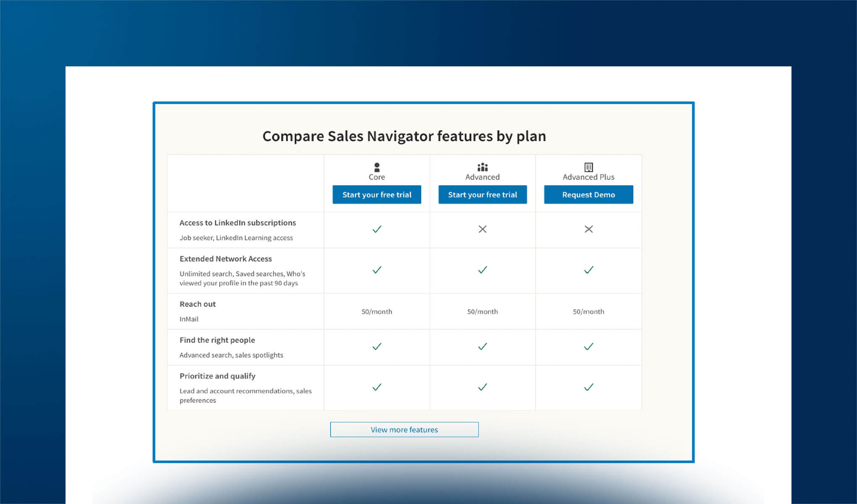Select the Access to LinkedIn subscriptions row label
Viewport: 857px width, 504px height.
(238, 223)
